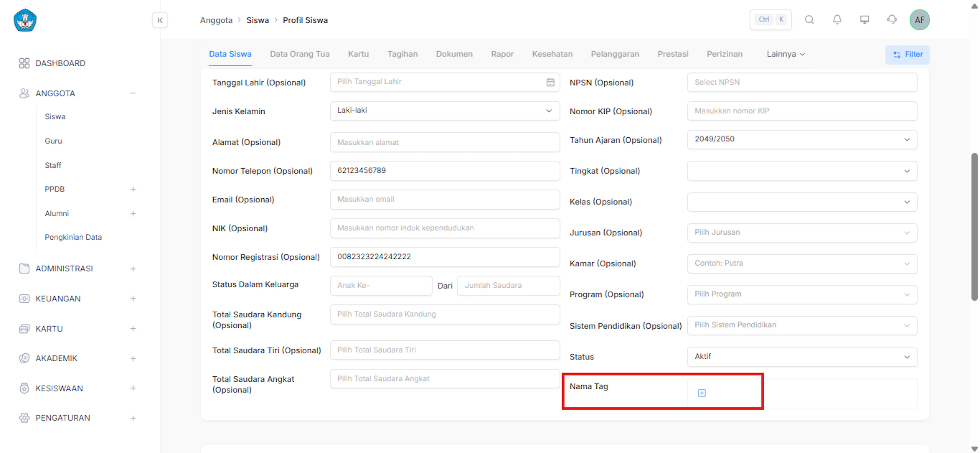Open the Sistem Pendidikan dropdown
980x453 pixels.
[x=802, y=325]
